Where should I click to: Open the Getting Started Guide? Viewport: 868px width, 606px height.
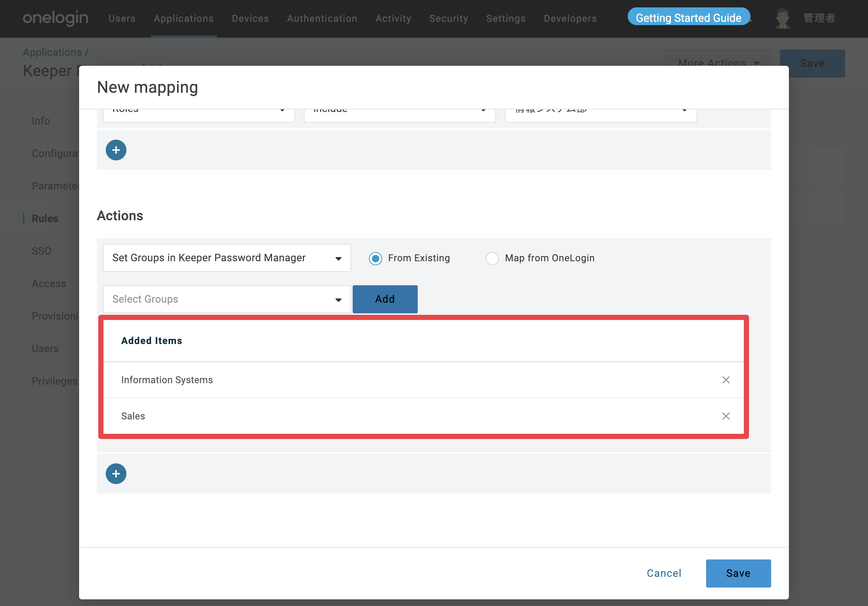pos(688,18)
